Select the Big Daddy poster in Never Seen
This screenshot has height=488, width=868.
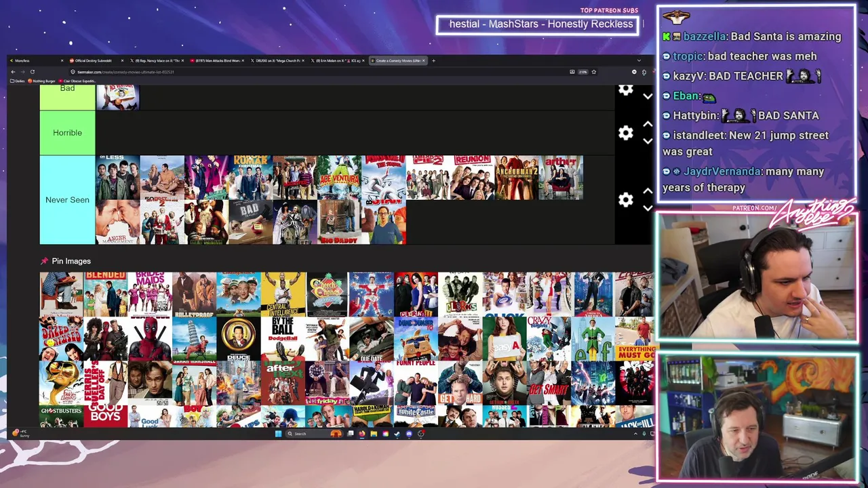click(339, 222)
